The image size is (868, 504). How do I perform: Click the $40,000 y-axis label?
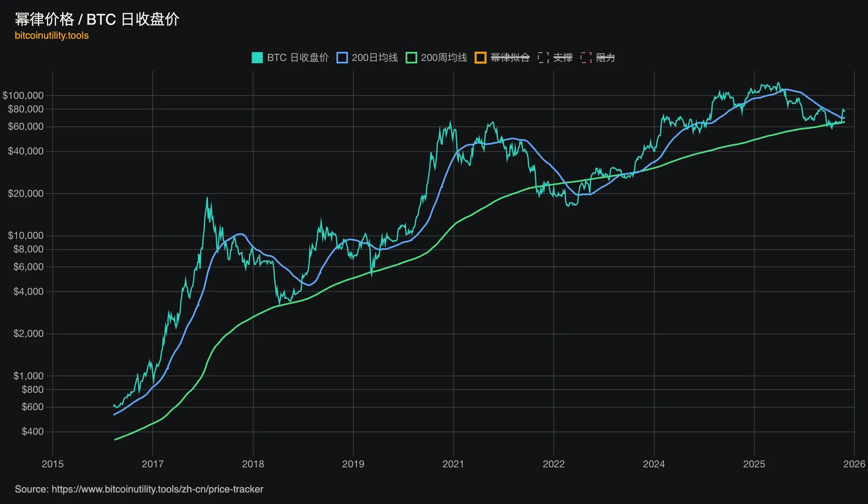(26, 151)
